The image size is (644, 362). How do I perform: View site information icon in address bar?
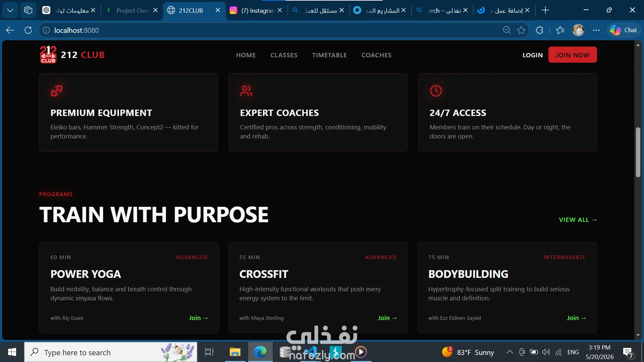(46, 30)
